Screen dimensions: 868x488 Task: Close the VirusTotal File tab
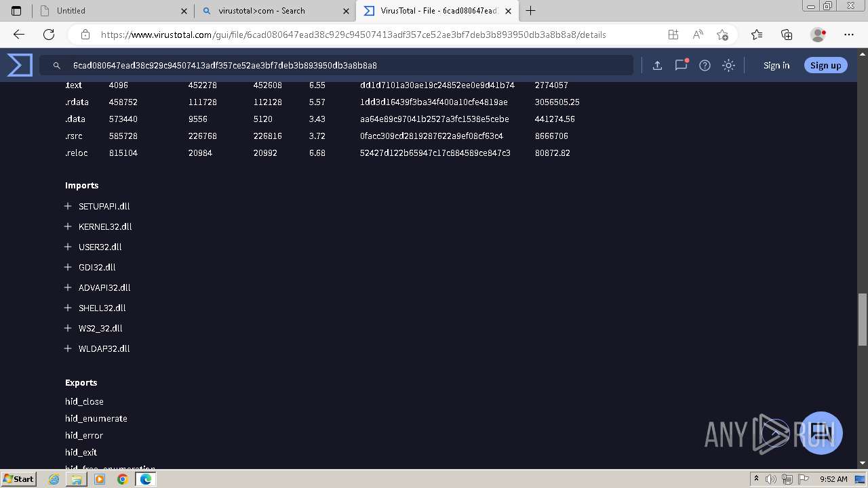coord(509,11)
